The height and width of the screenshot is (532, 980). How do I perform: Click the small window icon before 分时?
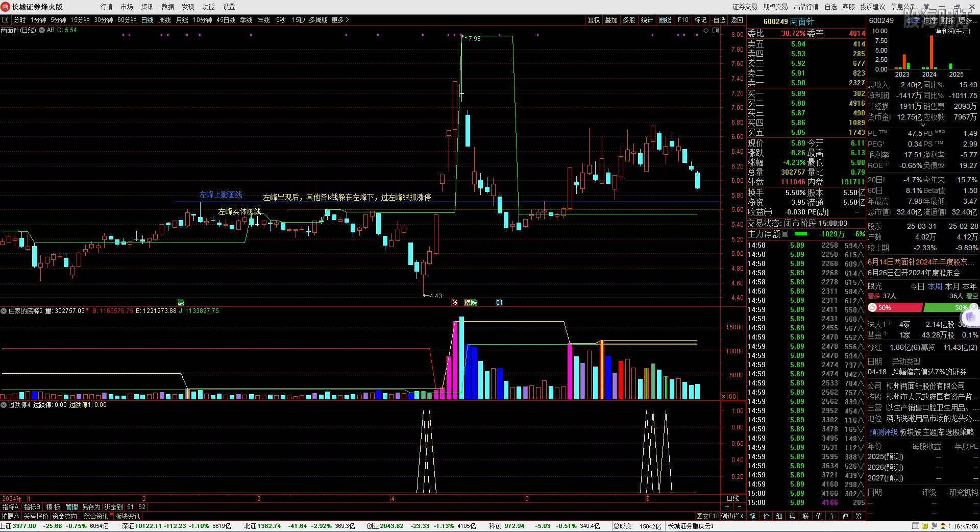(5, 20)
